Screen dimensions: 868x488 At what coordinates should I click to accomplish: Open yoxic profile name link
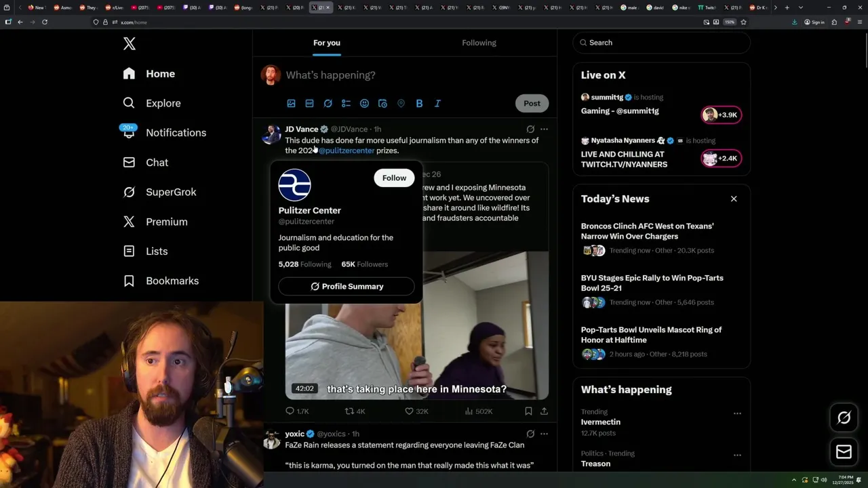(294, 434)
